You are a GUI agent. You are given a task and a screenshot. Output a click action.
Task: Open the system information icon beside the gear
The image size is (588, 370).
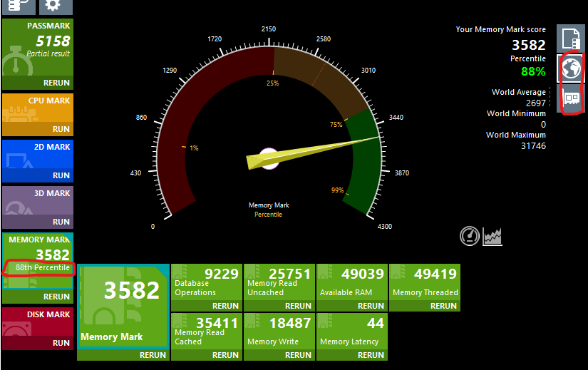[19, 6]
